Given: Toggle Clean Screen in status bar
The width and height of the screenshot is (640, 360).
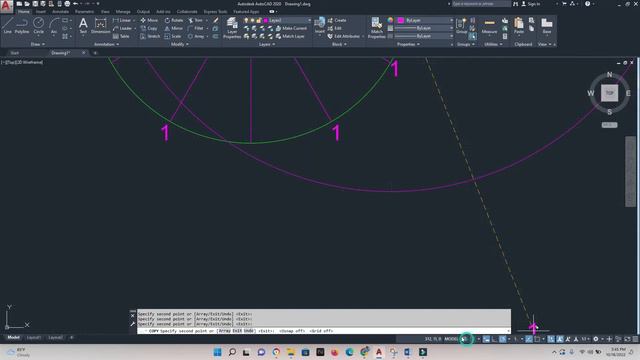Looking at the screenshot, I should click(627, 339).
